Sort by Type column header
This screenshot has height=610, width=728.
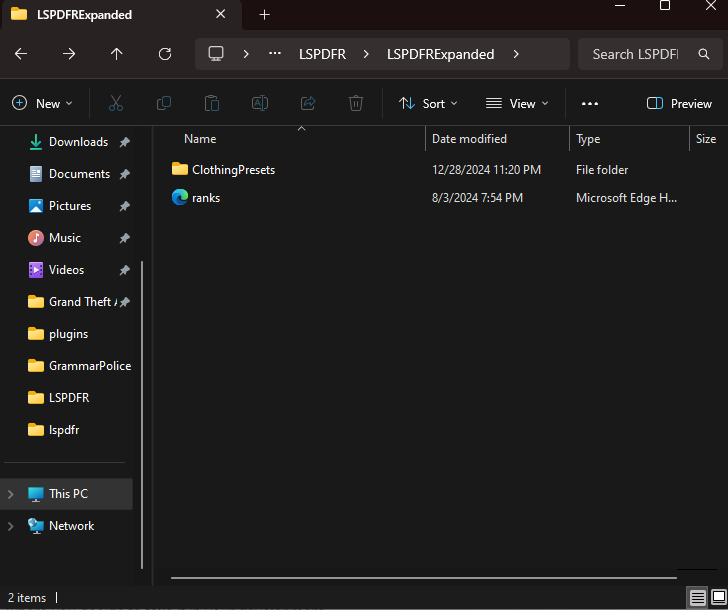point(588,139)
